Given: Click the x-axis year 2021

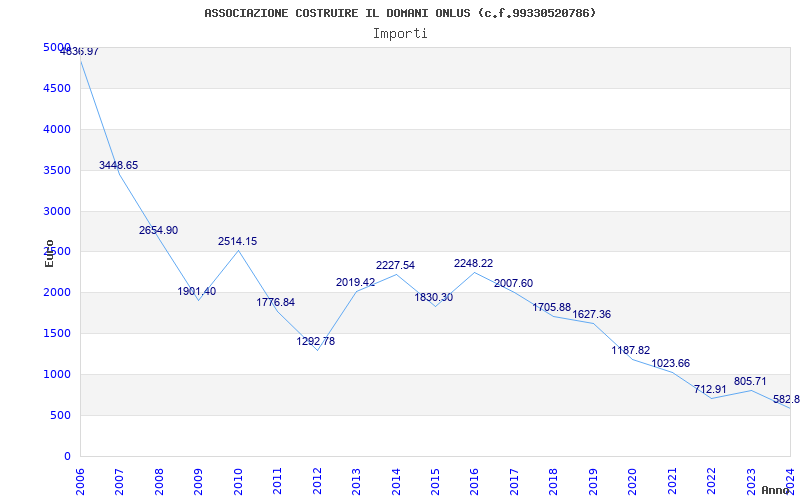Looking at the screenshot, I should (x=672, y=481).
